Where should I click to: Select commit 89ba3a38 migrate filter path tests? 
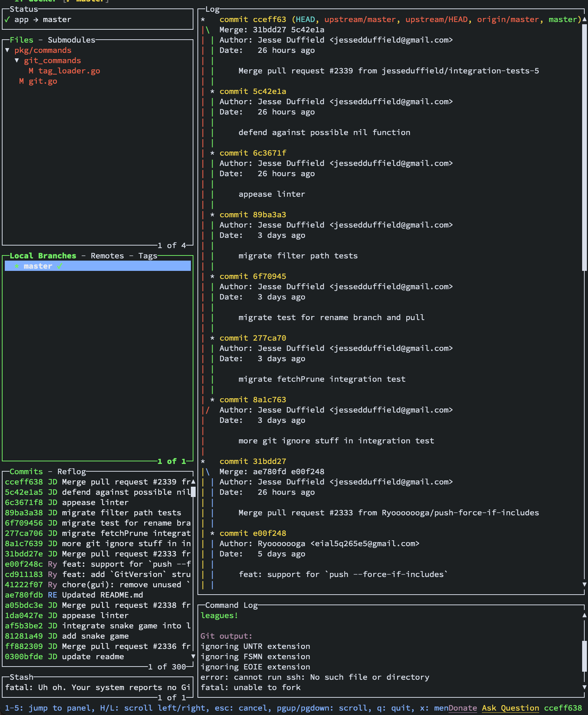[x=98, y=513]
